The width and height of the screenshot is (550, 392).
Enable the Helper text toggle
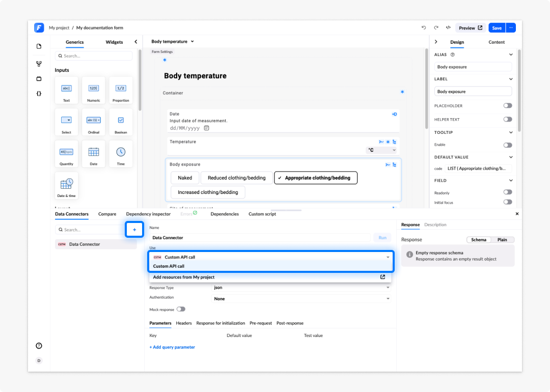tap(508, 119)
